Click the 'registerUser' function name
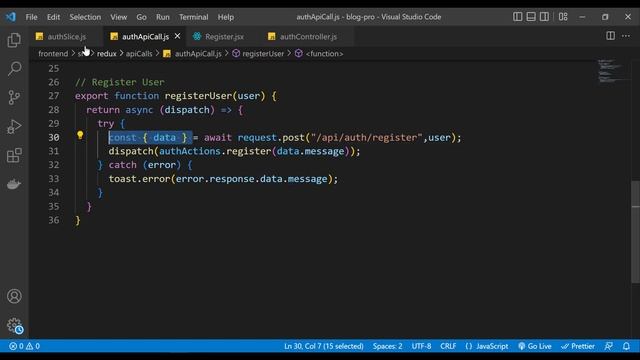Image resolution: width=640 pixels, height=360 pixels. (x=198, y=96)
